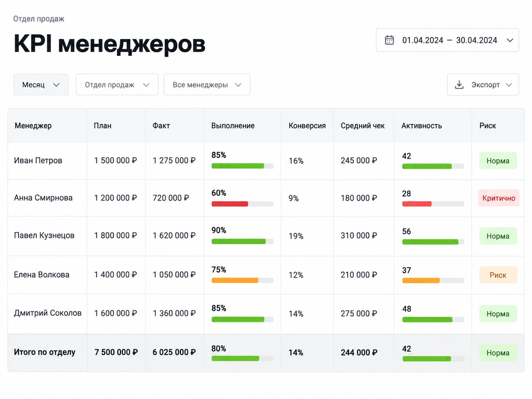Viewport: 532px width, 399px height.
Task: Click the 6 025 000 ₽ total fact value
Action: 174,352
